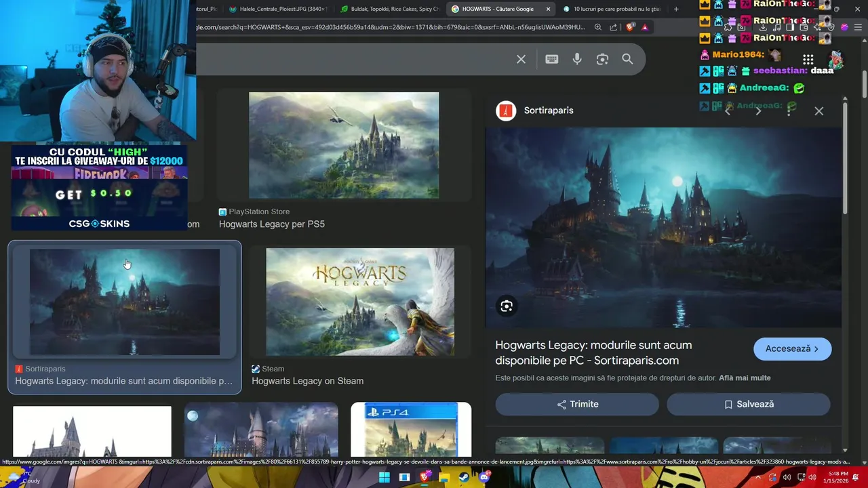Click the Sortiraparis site logo in preview
The width and height of the screenshot is (868, 488).
coord(506,110)
